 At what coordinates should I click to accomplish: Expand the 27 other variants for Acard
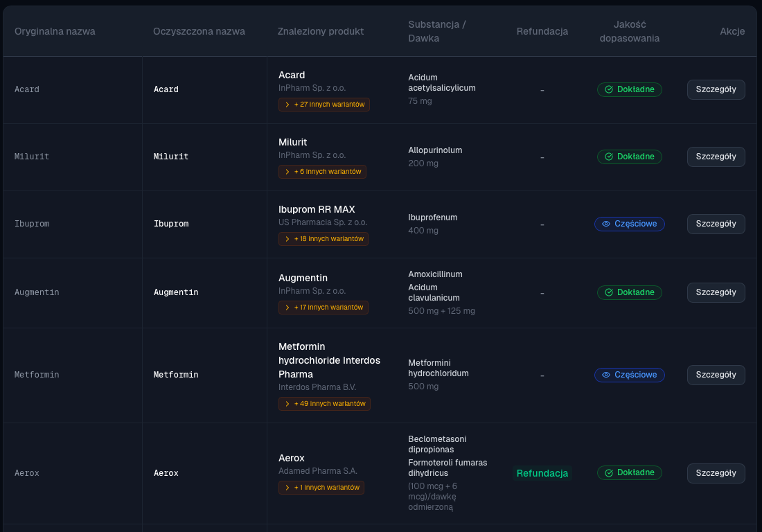click(324, 105)
